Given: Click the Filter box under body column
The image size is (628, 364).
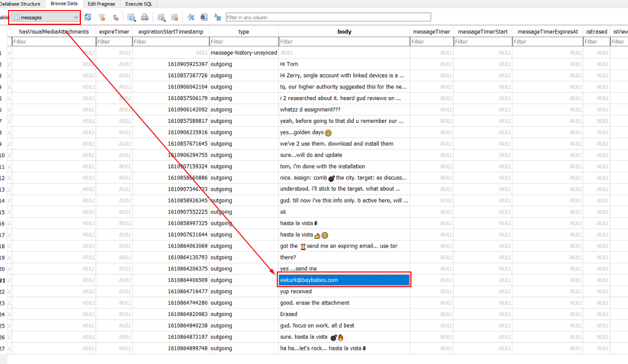Looking at the screenshot, I should [x=344, y=41].
